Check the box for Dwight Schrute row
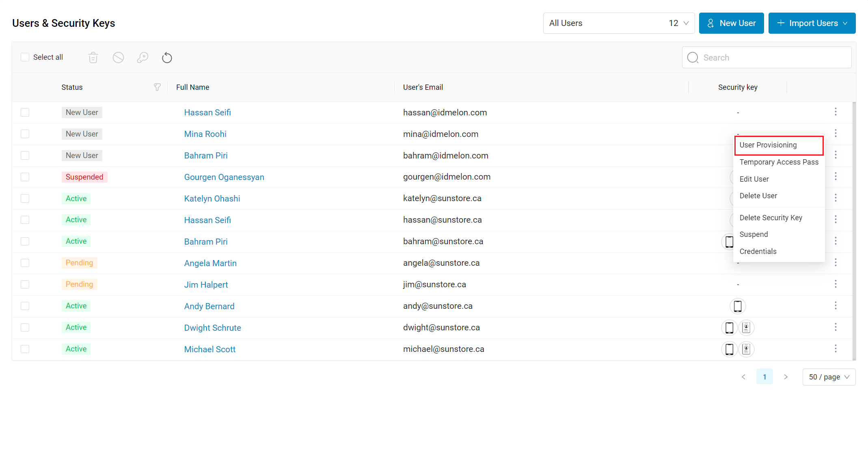The image size is (868, 451). (25, 328)
